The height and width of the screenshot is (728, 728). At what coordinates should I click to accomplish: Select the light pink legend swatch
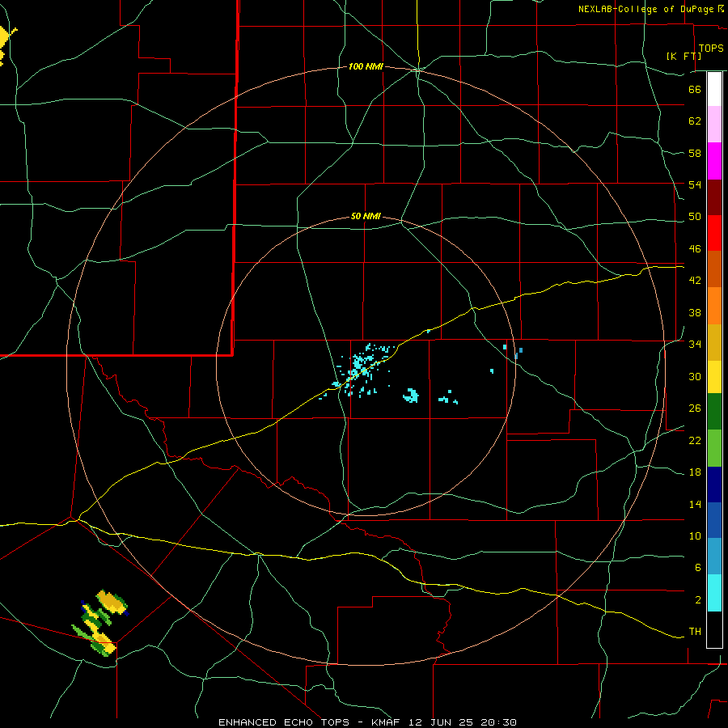coord(714,125)
